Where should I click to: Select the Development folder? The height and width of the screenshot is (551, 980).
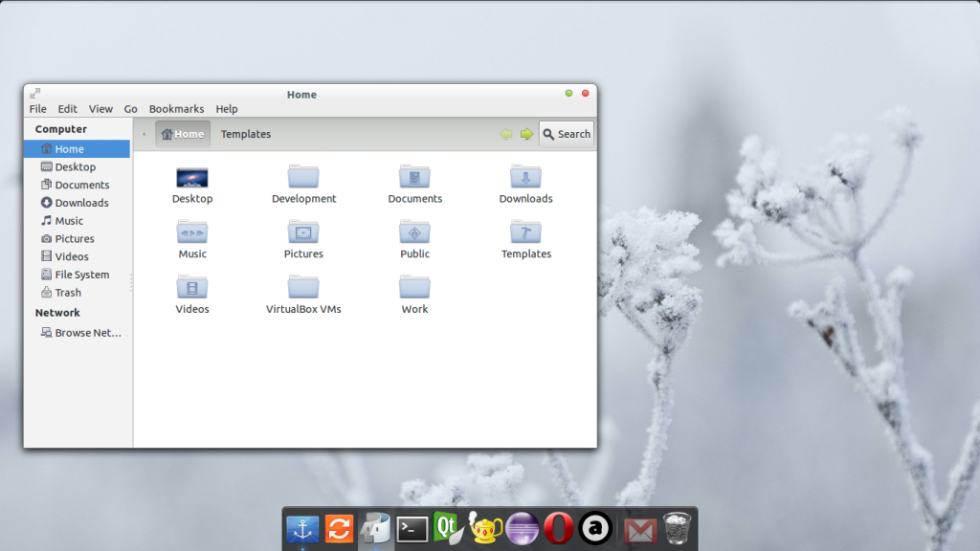coord(303,184)
